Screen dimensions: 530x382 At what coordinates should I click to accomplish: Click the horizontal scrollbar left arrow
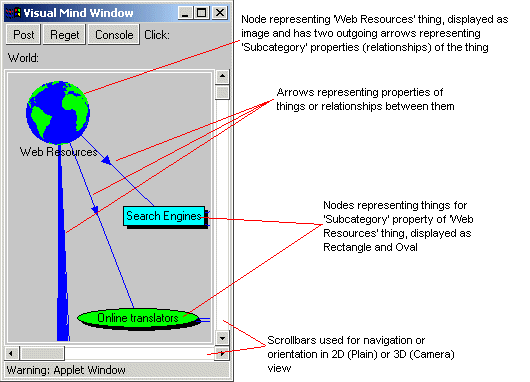(11, 353)
